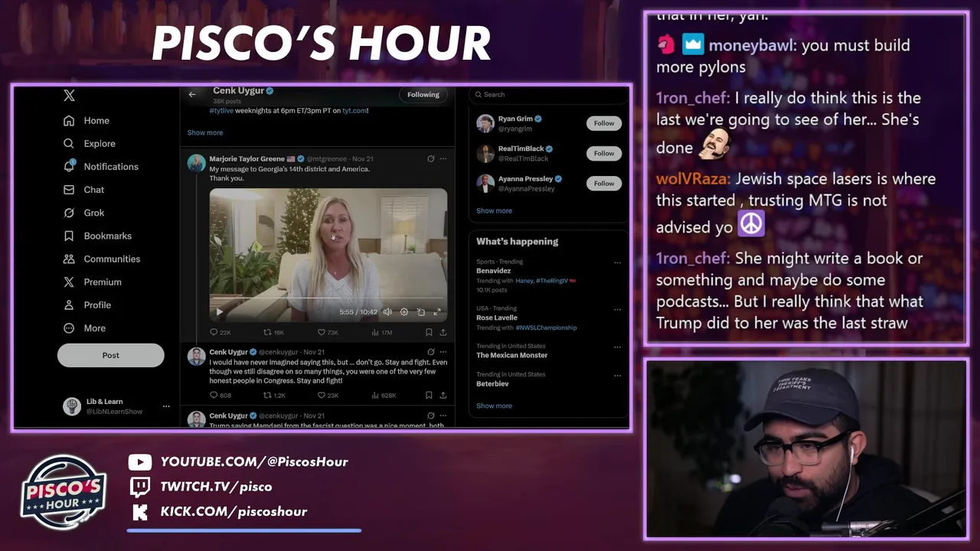This screenshot has width=980, height=551.
Task: Repost Greene's post with 16K reposts
Action: [x=273, y=332]
